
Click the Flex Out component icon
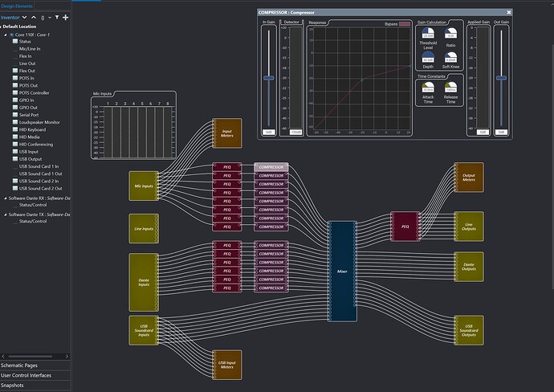15,71
